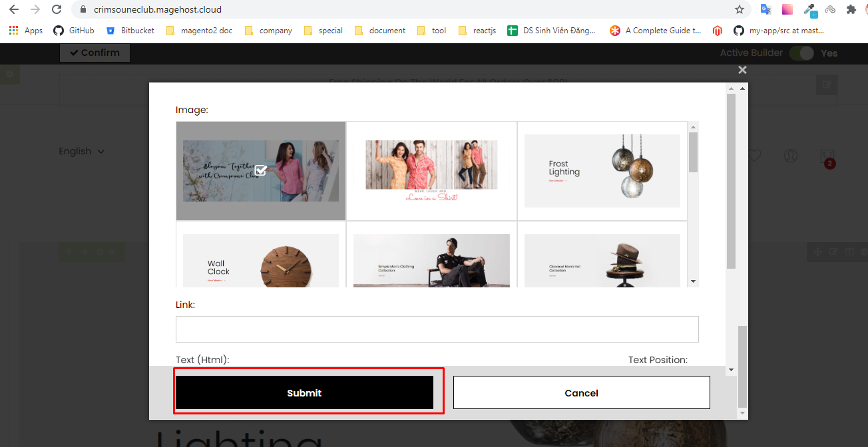Click the column layout icon

849,252
